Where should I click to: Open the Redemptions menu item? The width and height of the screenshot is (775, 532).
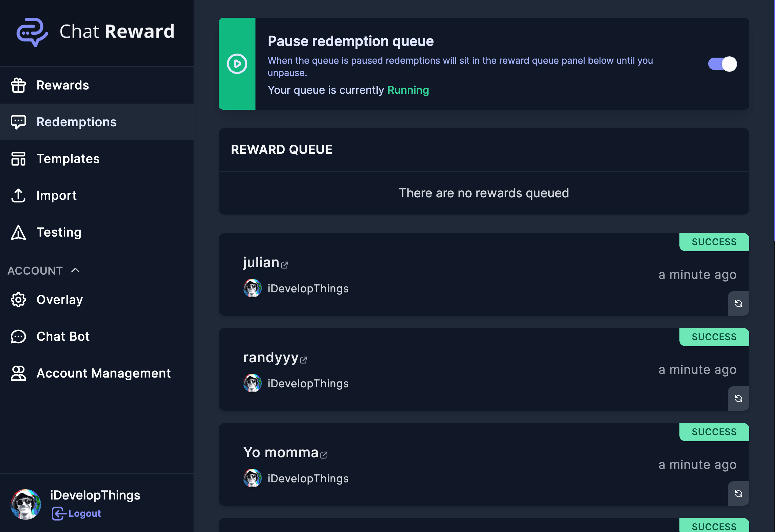click(x=76, y=122)
